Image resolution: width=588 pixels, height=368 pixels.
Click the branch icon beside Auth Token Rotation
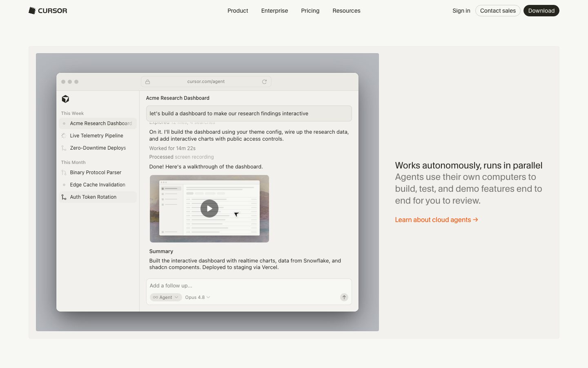tap(64, 197)
